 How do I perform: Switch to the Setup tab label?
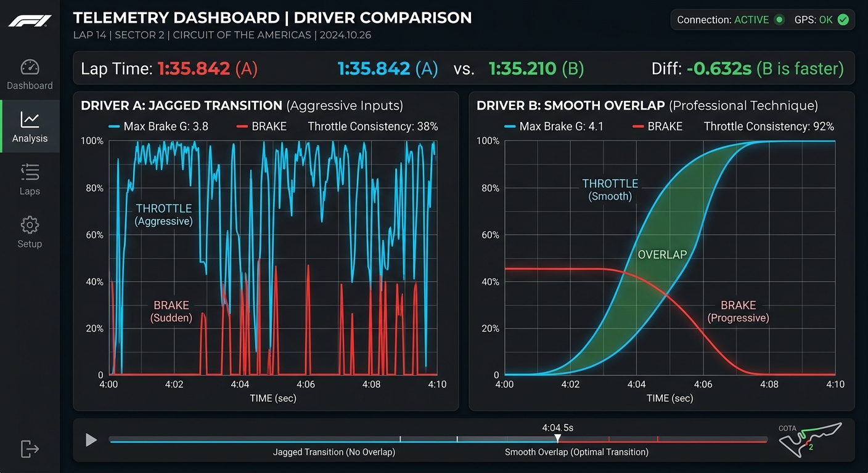30,244
